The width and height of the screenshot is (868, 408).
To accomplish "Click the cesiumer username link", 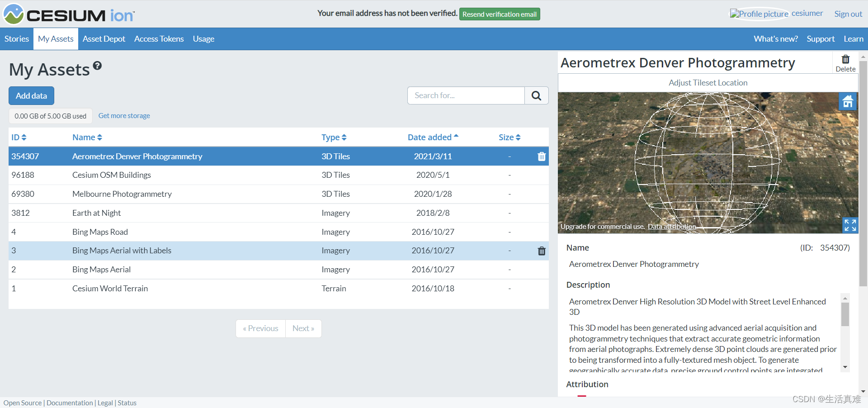I will point(807,13).
